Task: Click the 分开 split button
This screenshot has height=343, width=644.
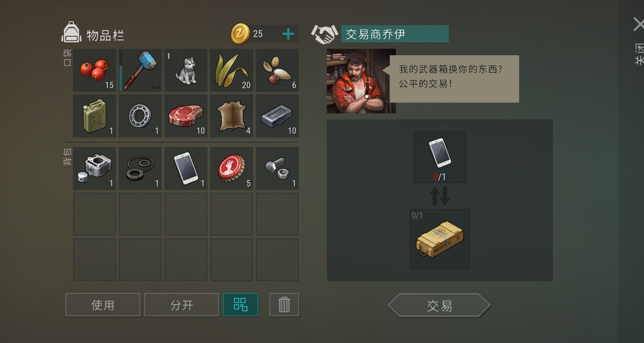Action: click(181, 305)
